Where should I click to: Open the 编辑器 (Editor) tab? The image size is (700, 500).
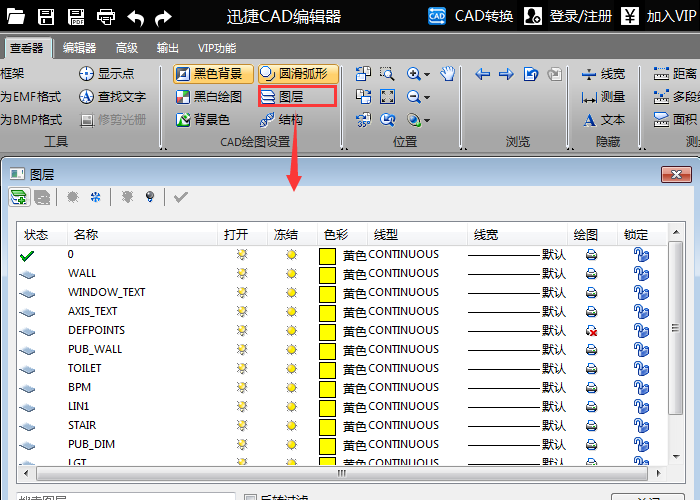pos(79,48)
